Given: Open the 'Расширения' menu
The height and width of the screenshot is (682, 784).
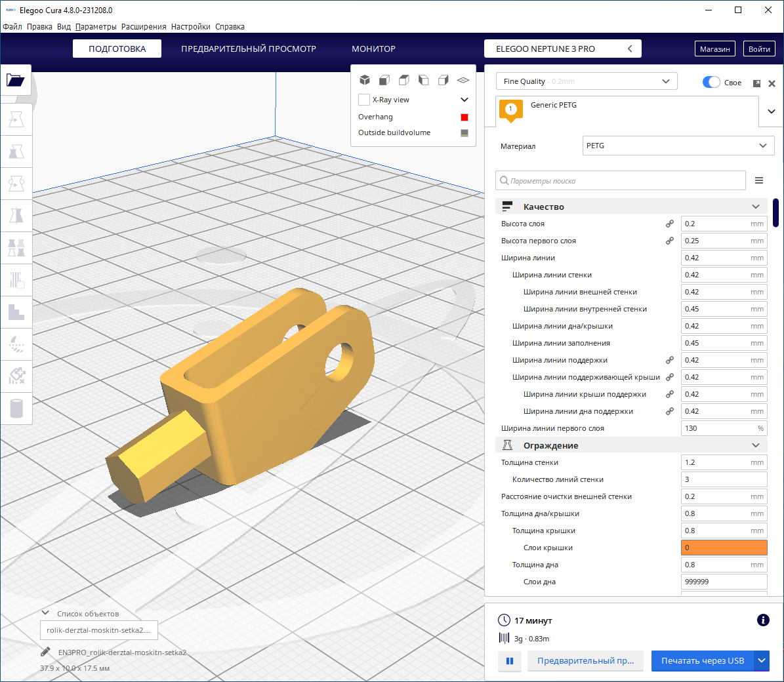Looking at the screenshot, I should (144, 27).
